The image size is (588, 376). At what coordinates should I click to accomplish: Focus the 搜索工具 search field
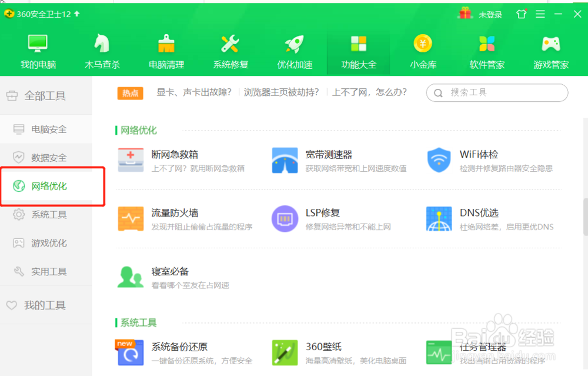point(497,93)
